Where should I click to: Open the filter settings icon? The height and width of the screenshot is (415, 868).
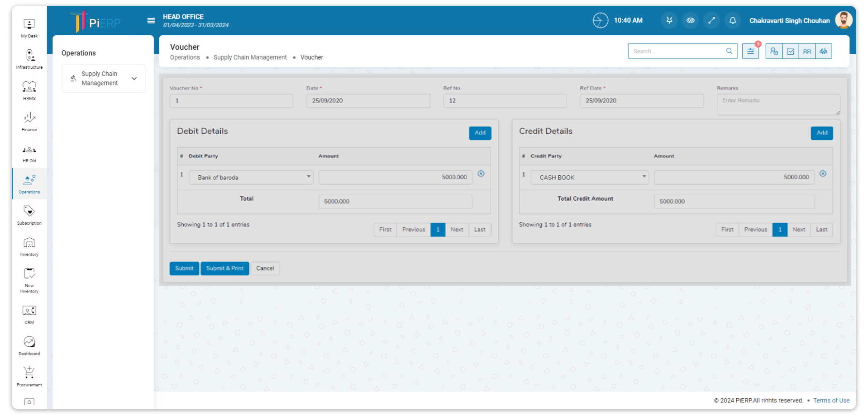click(750, 51)
